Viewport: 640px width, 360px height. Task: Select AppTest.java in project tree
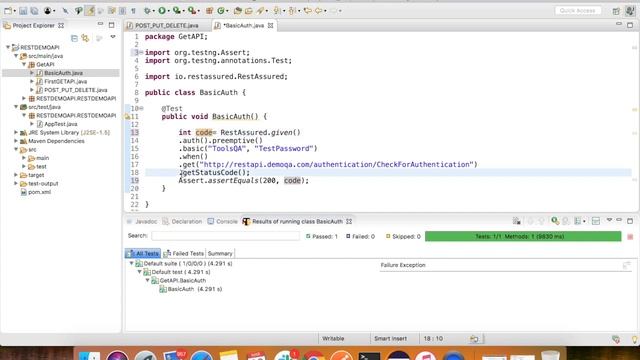click(x=60, y=124)
